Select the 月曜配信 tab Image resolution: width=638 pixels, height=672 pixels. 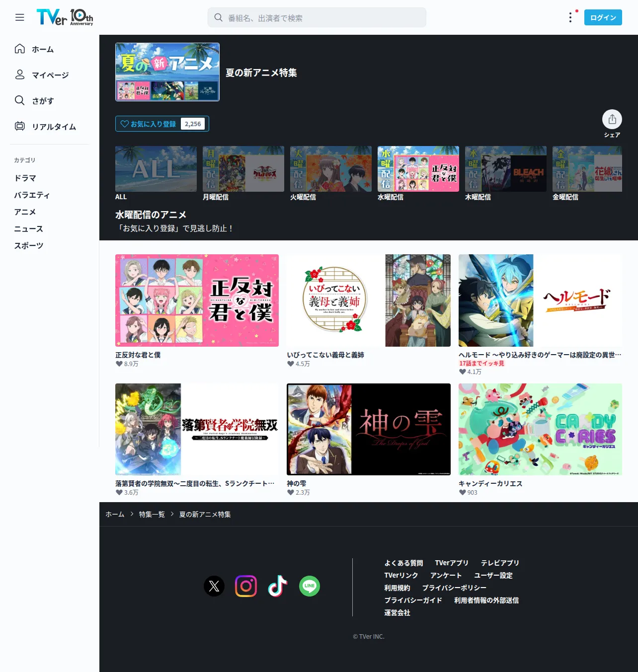point(243,173)
